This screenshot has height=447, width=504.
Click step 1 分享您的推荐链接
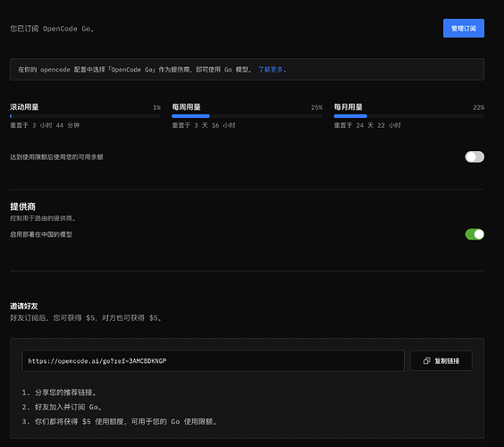pos(59,392)
